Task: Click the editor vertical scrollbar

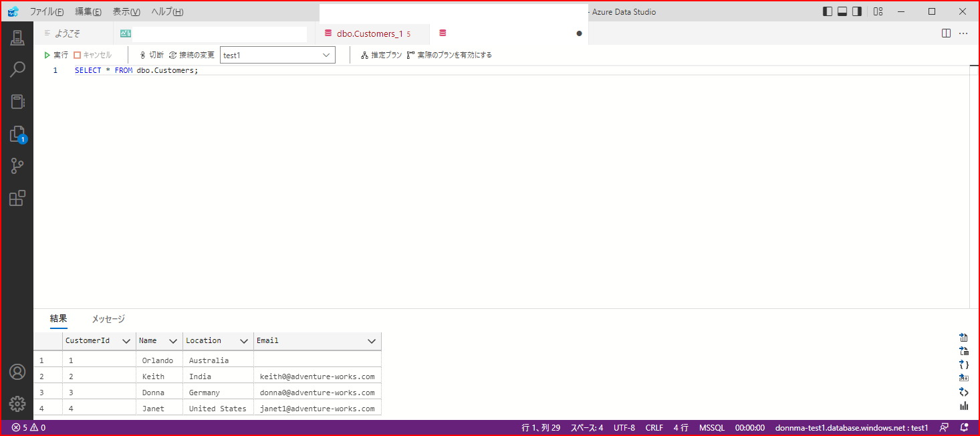Action: point(975,187)
